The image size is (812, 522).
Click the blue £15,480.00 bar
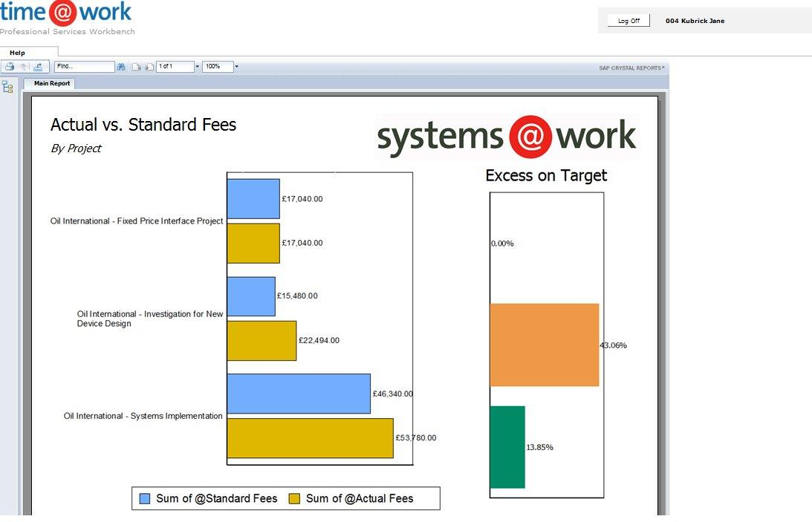tap(251, 296)
